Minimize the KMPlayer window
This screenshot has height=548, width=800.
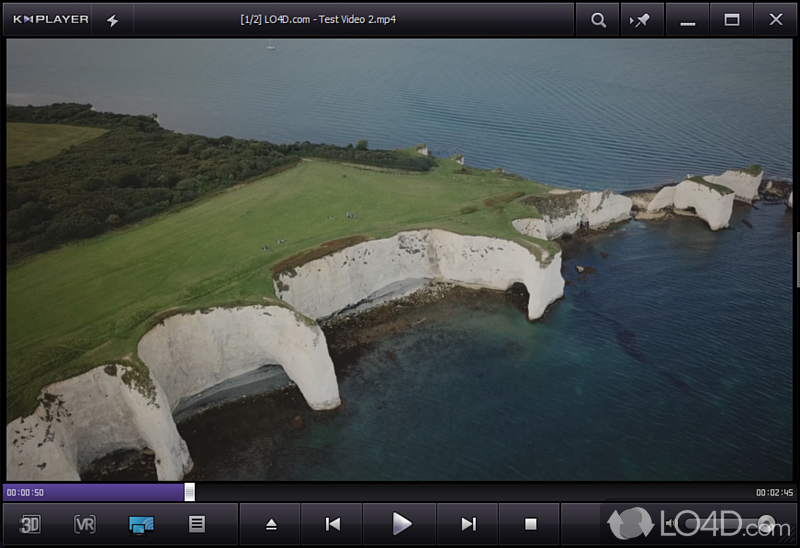click(687, 20)
